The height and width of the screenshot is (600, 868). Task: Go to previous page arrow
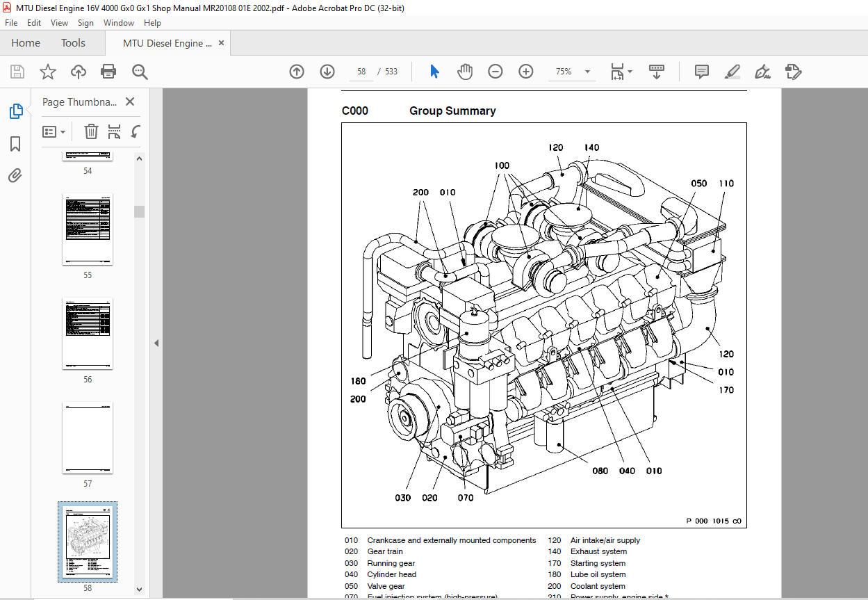coord(297,72)
